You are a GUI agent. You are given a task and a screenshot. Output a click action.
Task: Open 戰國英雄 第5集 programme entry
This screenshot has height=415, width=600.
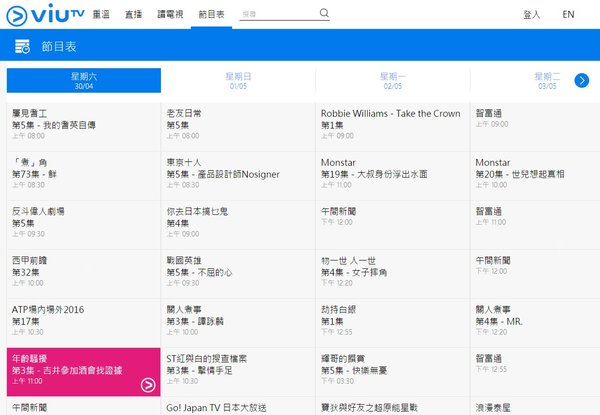(238, 274)
